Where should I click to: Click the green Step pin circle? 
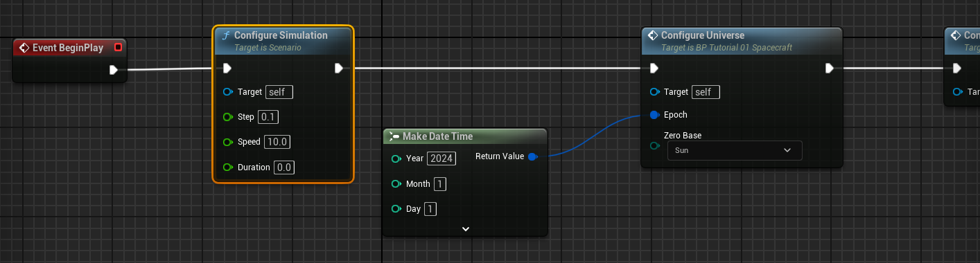coord(227,116)
